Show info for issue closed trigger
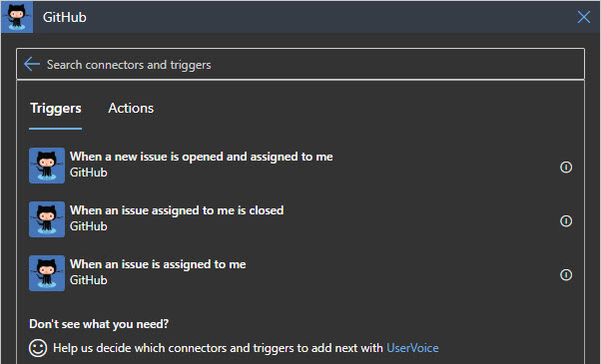Viewport: 601px width, 364px height. tap(566, 221)
